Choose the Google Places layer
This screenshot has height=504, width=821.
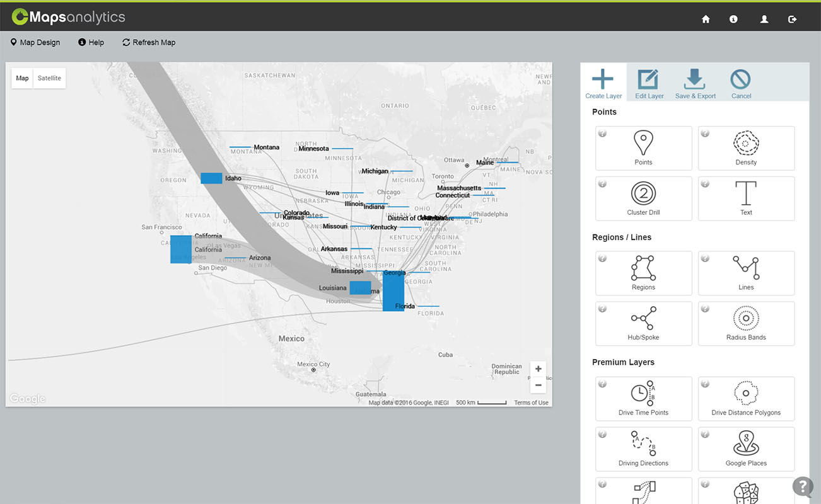coord(746,449)
